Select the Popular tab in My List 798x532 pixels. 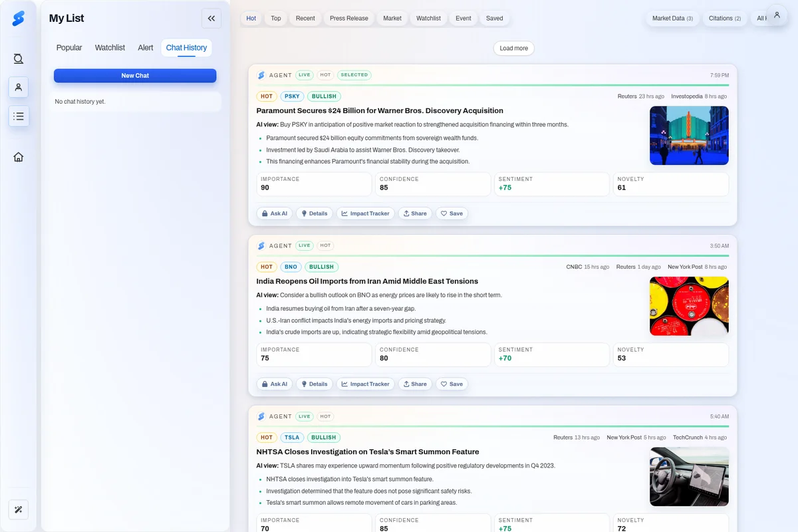(x=68, y=47)
